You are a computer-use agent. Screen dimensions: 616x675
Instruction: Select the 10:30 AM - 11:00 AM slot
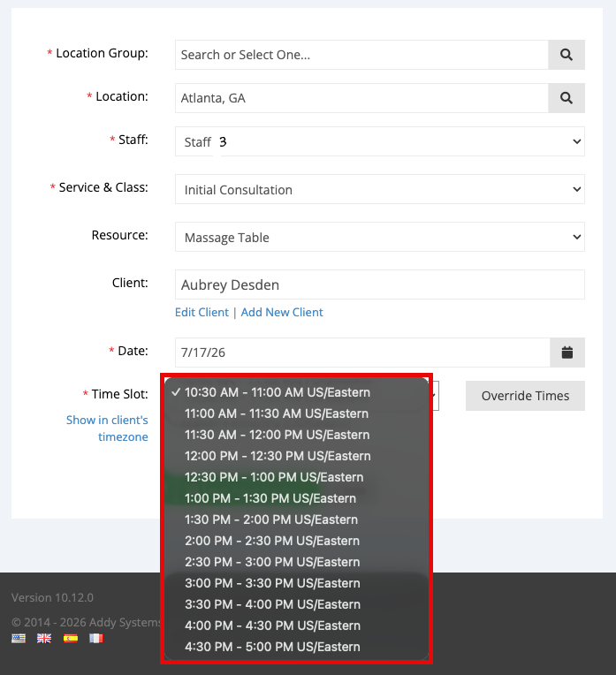296,392
